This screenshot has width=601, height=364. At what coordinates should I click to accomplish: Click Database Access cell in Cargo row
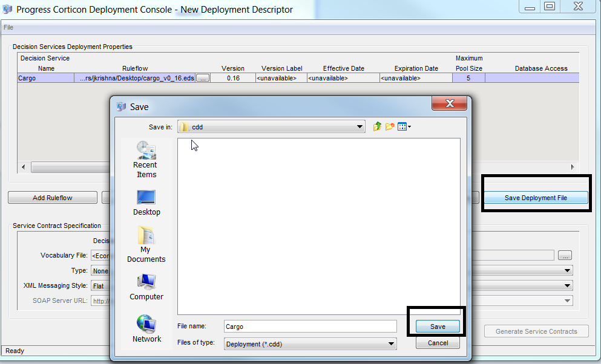pyautogui.click(x=532, y=78)
